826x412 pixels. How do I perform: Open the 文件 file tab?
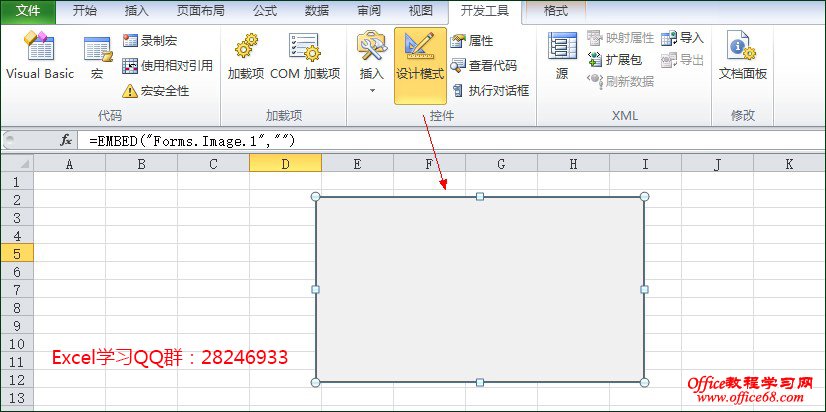[28, 12]
